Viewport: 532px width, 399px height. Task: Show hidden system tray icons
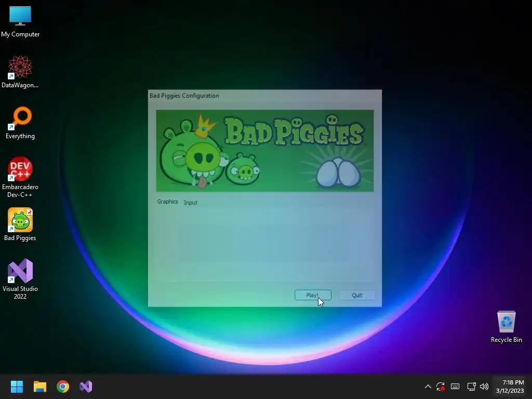tap(428, 387)
